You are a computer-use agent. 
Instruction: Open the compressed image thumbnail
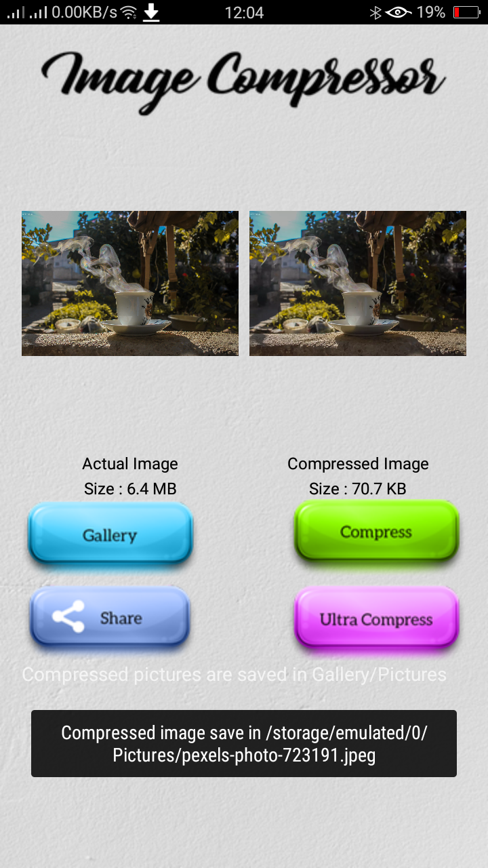tap(358, 283)
